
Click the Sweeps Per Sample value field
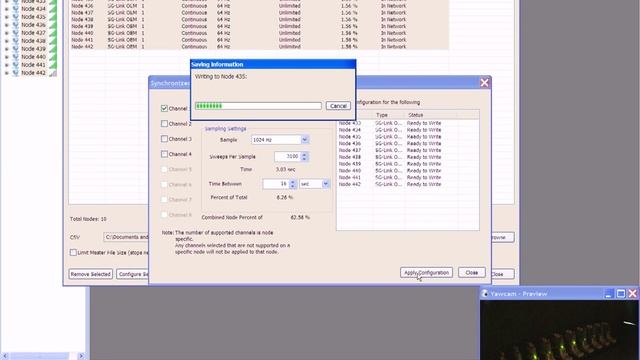(287, 156)
